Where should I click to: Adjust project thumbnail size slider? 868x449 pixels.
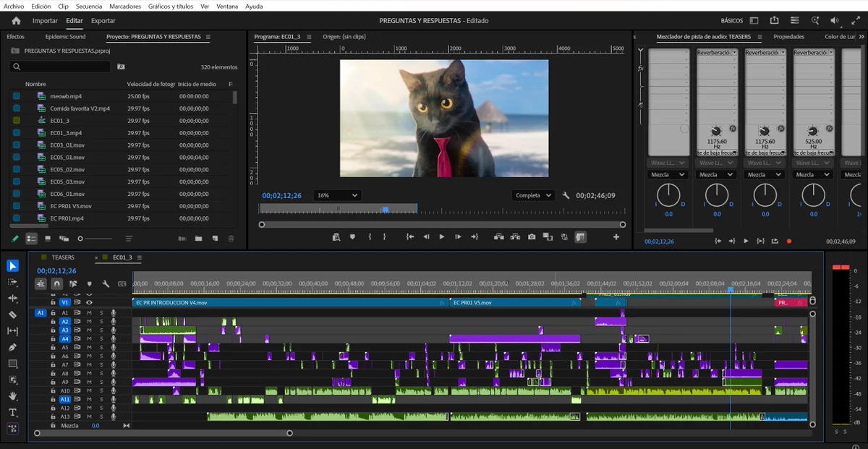click(95, 239)
